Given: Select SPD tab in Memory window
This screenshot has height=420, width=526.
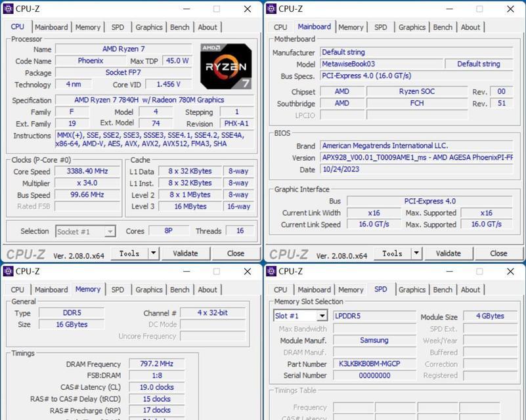Looking at the screenshot, I should [118, 289].
